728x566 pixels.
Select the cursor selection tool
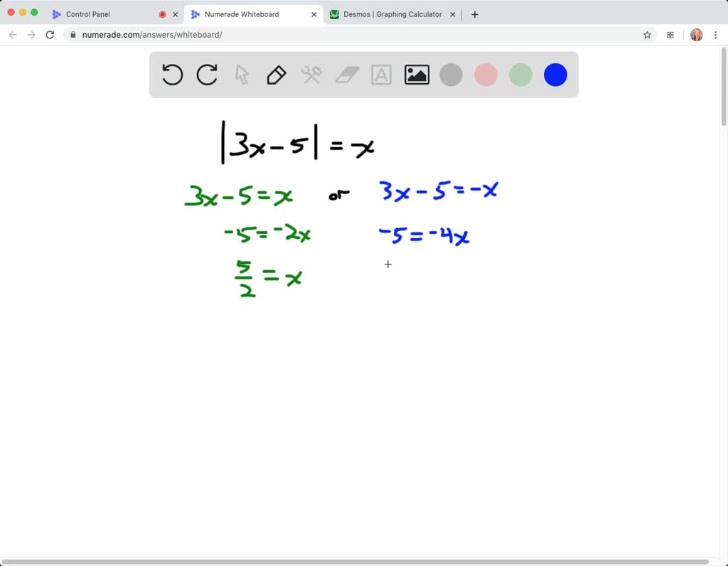pos(241,74)
